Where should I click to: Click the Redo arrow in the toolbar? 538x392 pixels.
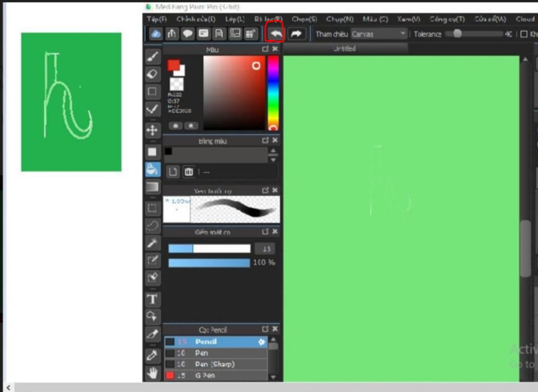pos(296,34)
